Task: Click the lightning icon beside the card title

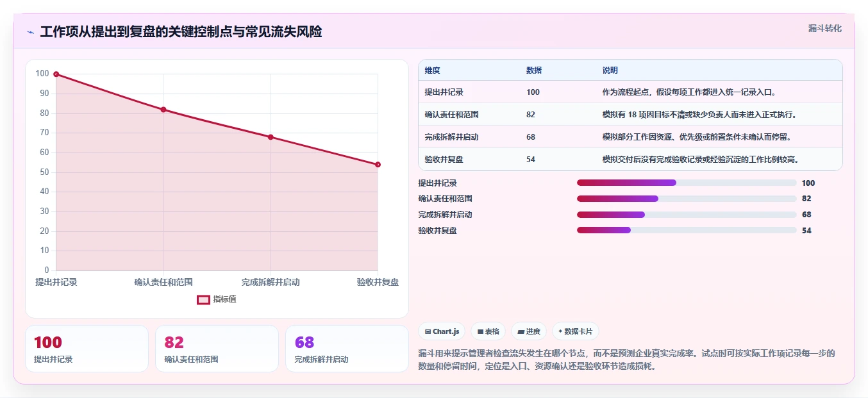Action: click(x=30, y=32)
